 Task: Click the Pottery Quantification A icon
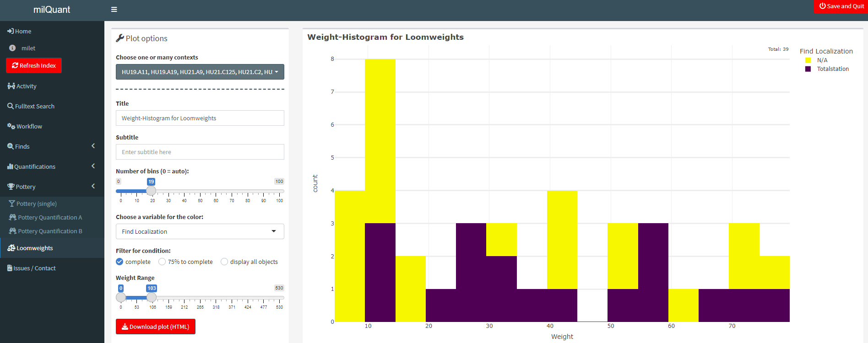coord(13,217)
